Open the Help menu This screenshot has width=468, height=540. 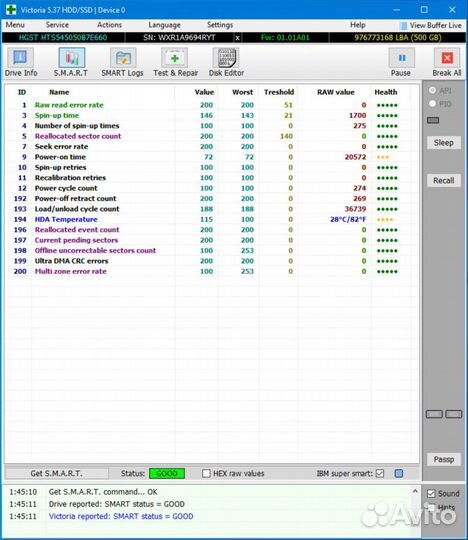click(x=358, y=25)
